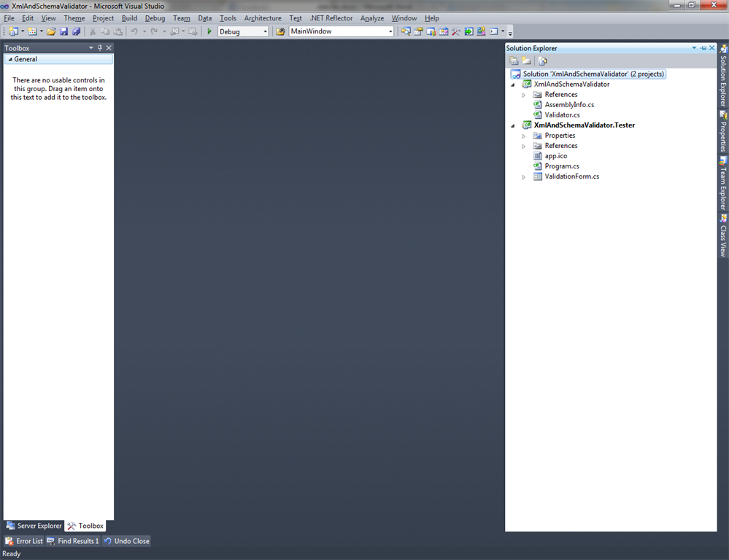
Task: Select Program.cs file
Action: 562,166
